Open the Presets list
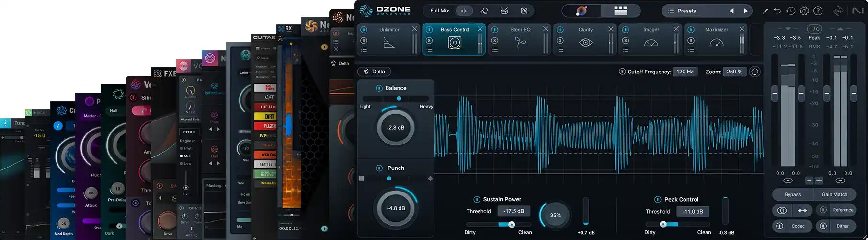Viewport: 868px width, 240px height. [686, 11]
